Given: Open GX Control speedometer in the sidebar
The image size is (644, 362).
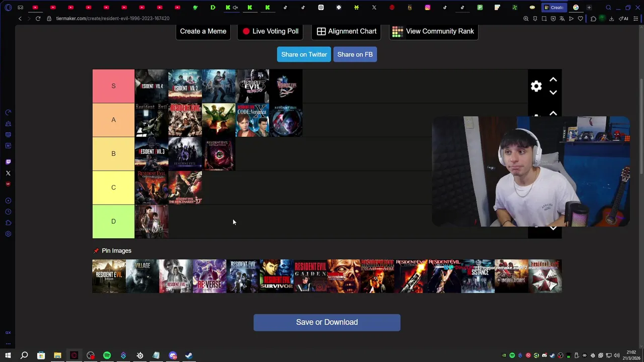Looking at the screenshot, I should click(x=8, y=113).
